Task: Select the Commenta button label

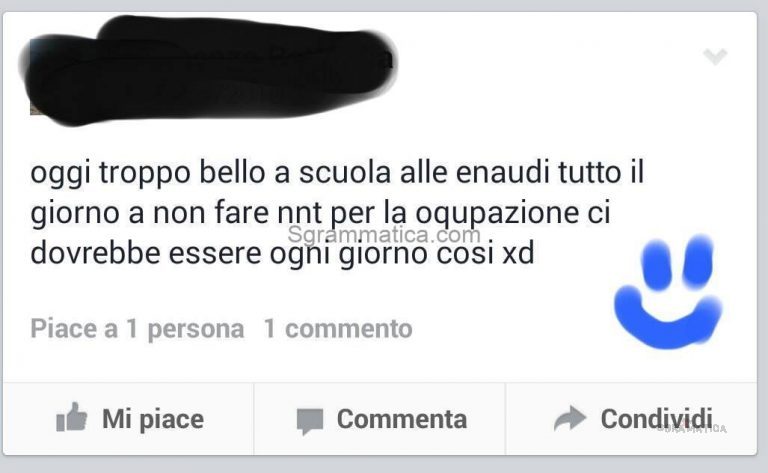Action: [402, 419]
